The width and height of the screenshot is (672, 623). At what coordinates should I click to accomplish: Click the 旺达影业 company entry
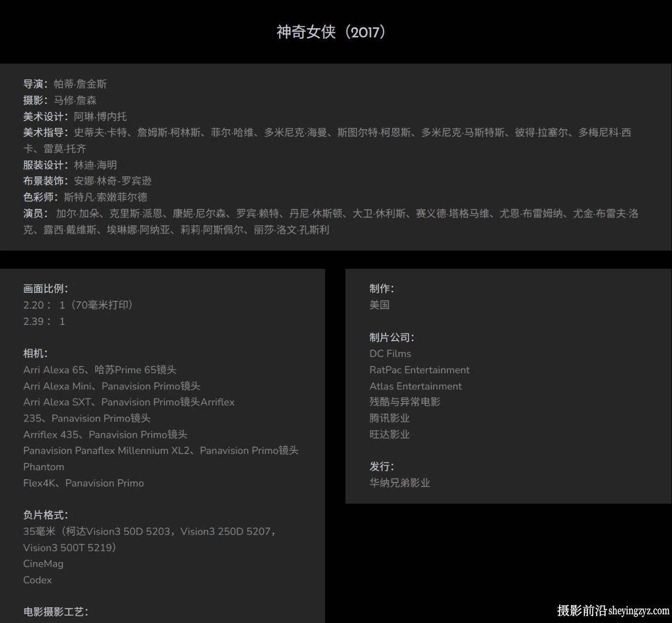click(390, 434)
